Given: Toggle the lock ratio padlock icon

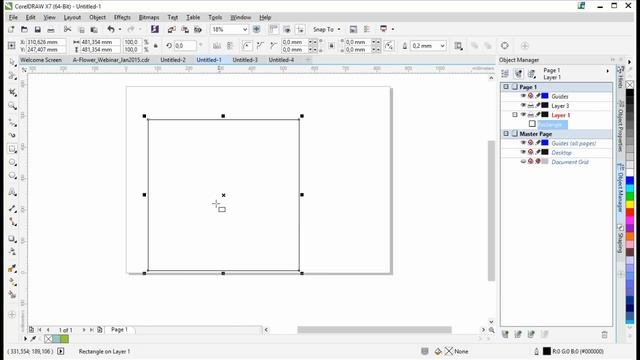Looking at the screenshot, I should point(156,46).
